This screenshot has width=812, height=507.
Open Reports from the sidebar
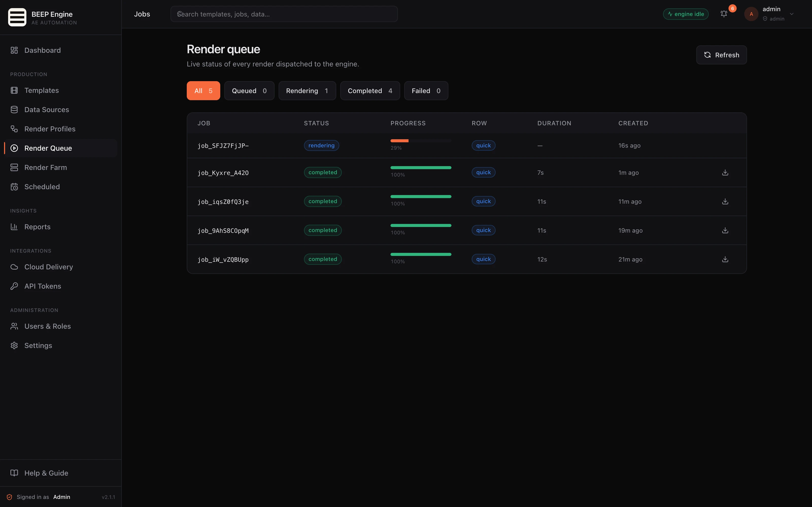click(x=61, y=227)
